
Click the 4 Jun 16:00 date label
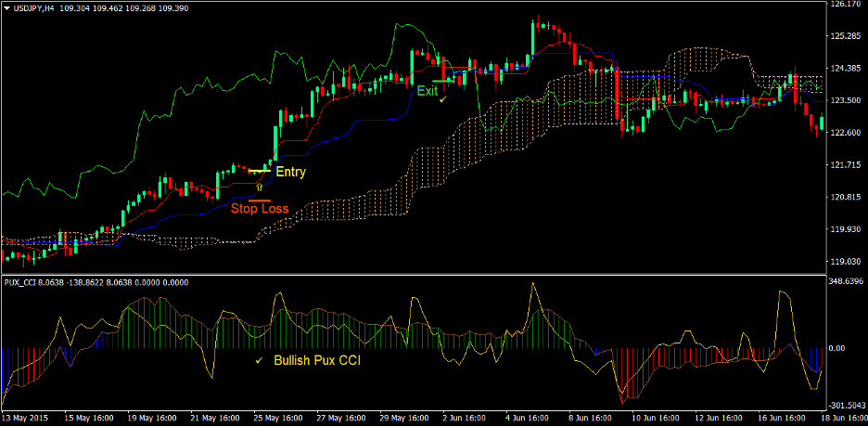coord(528,418)
